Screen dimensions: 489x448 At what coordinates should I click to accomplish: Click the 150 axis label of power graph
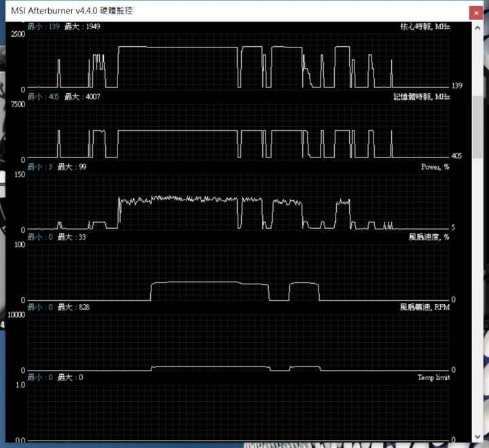(x=20, y=174)
